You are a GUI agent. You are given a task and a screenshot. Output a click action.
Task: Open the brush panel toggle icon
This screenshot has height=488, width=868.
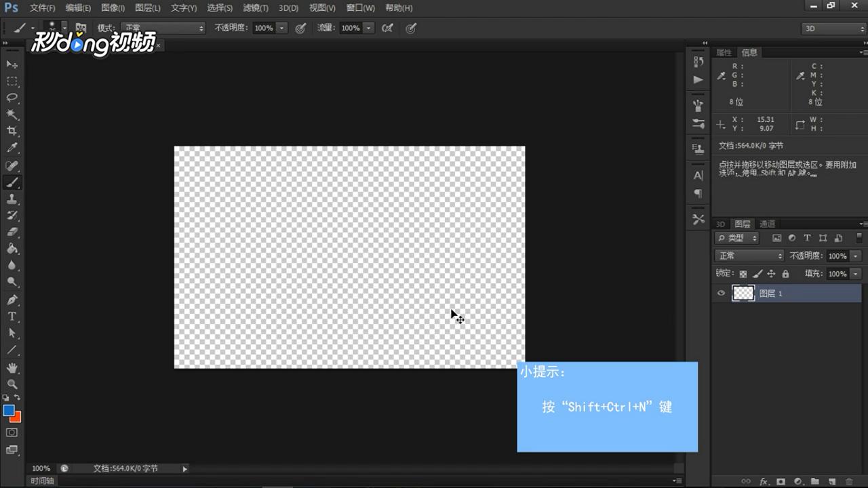tap(81, 28)
